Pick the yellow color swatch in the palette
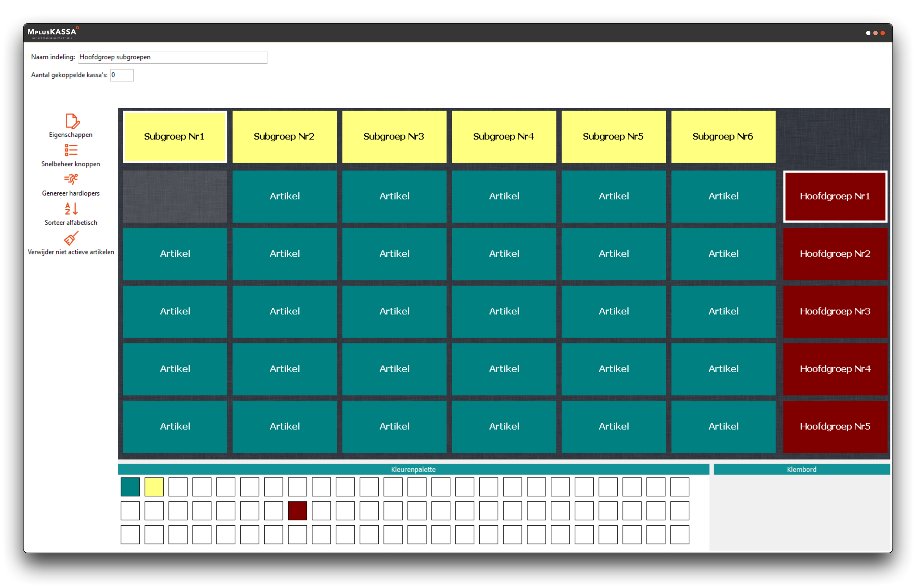 click(154, 487)
